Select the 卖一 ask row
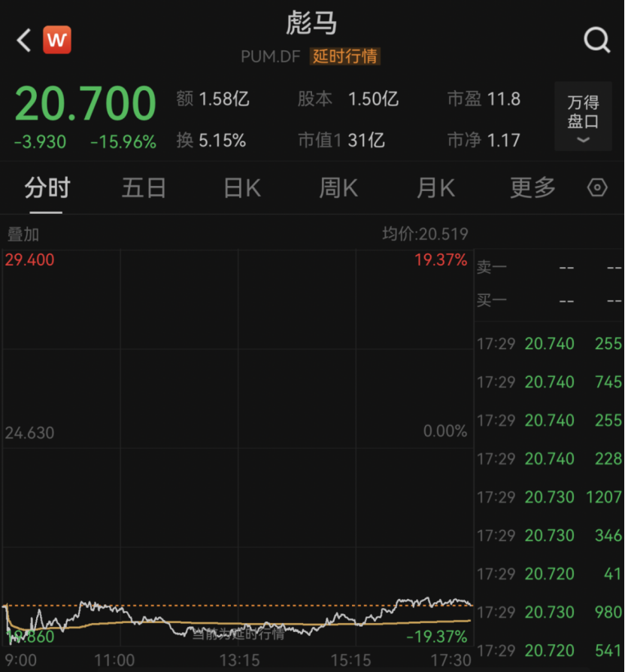This screenshot has height=672, width=625. (549, 267)
